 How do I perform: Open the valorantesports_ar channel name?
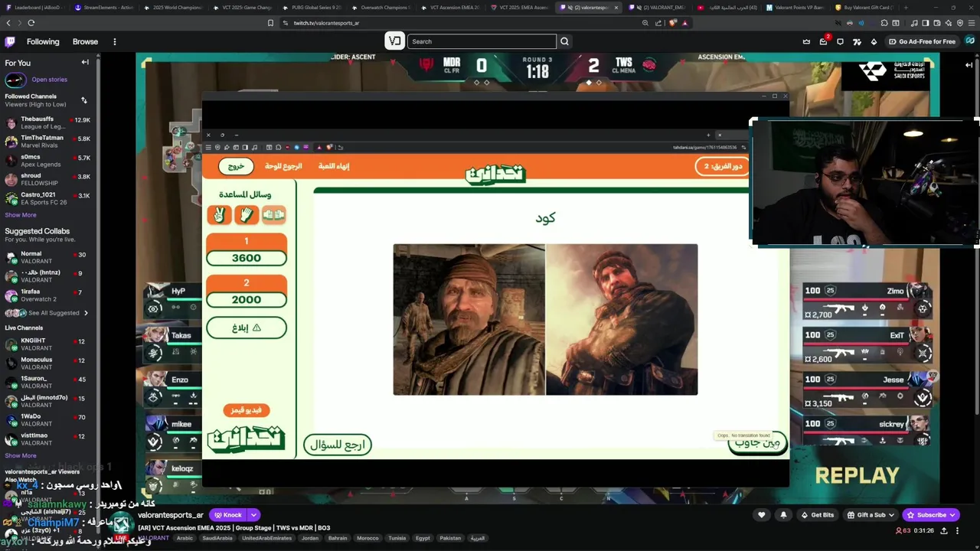tap(171, 515)
